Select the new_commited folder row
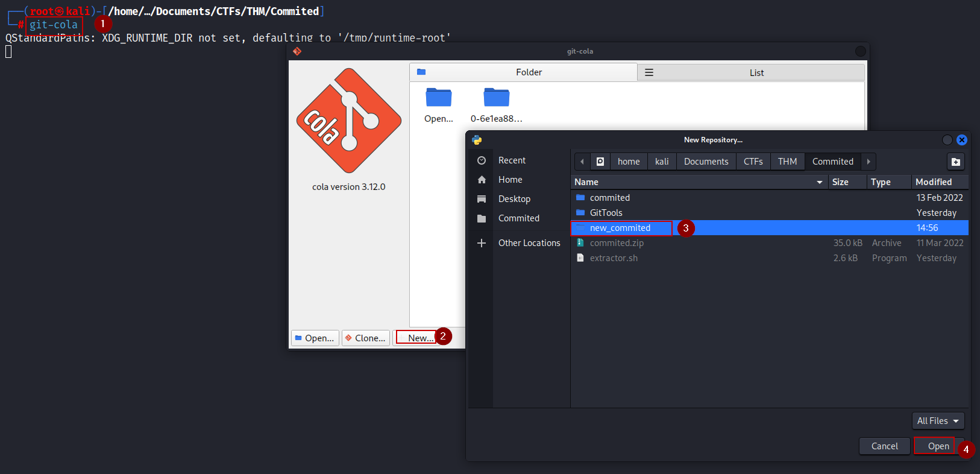 (x=770, y=228)
